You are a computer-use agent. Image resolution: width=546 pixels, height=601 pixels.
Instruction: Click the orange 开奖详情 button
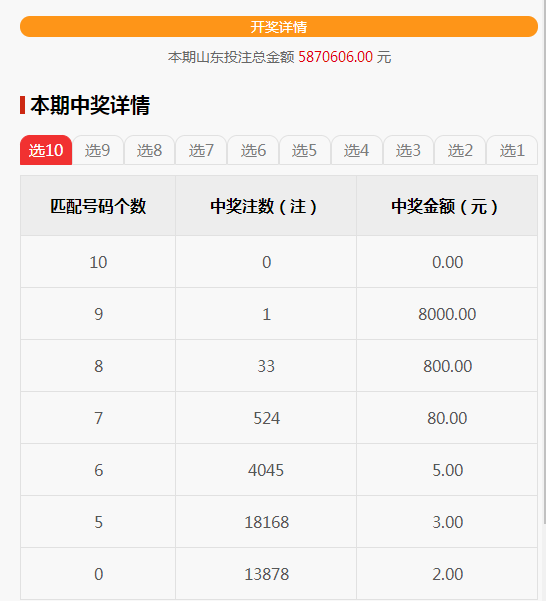point(279,27)
